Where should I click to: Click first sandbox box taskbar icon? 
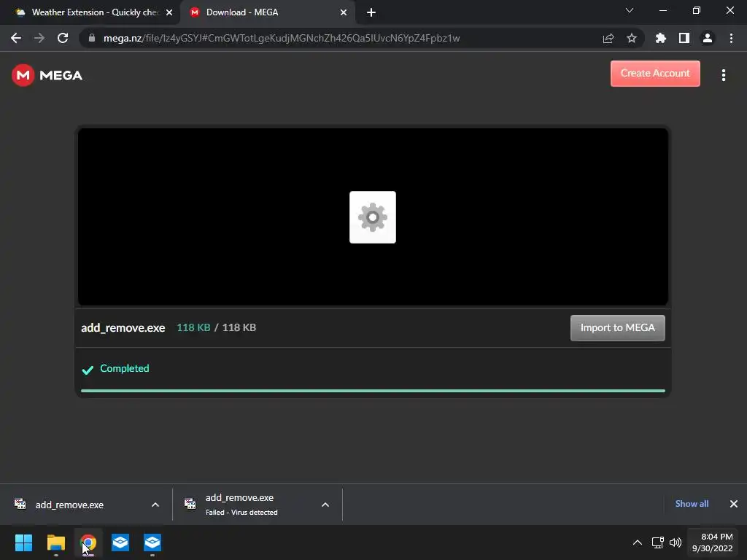[x=120, y=542]
